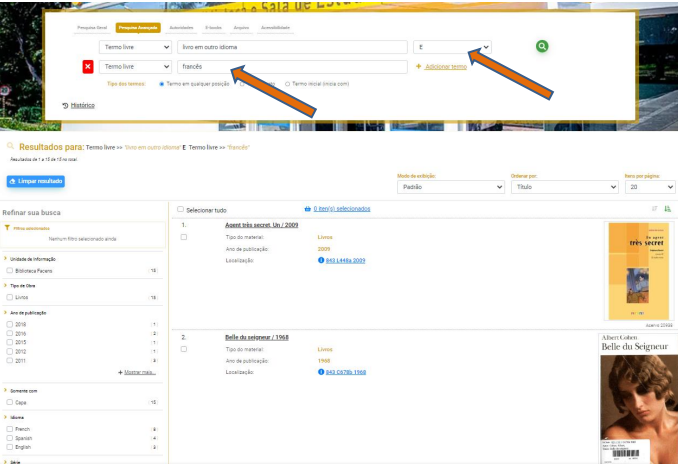Switch to the Autoridades tab
Viewport: 678px width, 464px height.
(181, 28)
